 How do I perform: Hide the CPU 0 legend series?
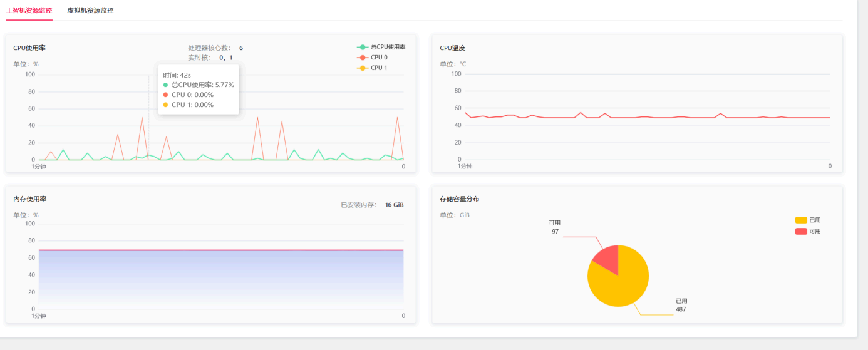[x=373, y=58]
